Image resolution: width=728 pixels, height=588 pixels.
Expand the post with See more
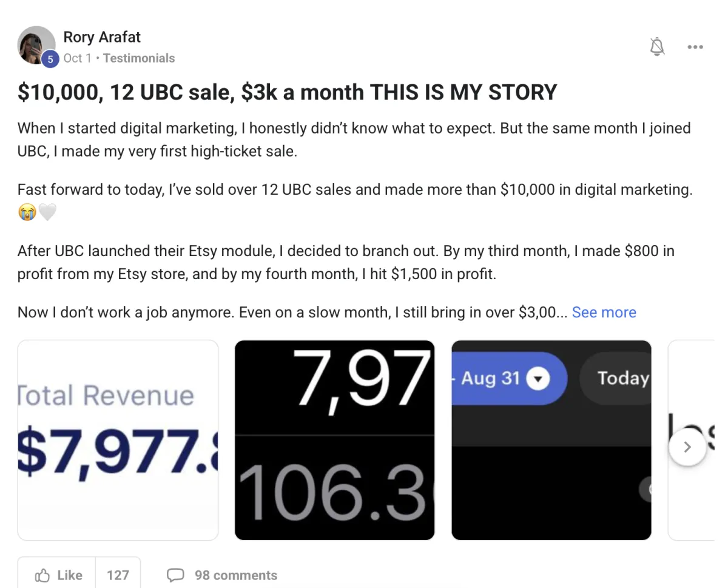pyautogui.click(x=604, y=312)
